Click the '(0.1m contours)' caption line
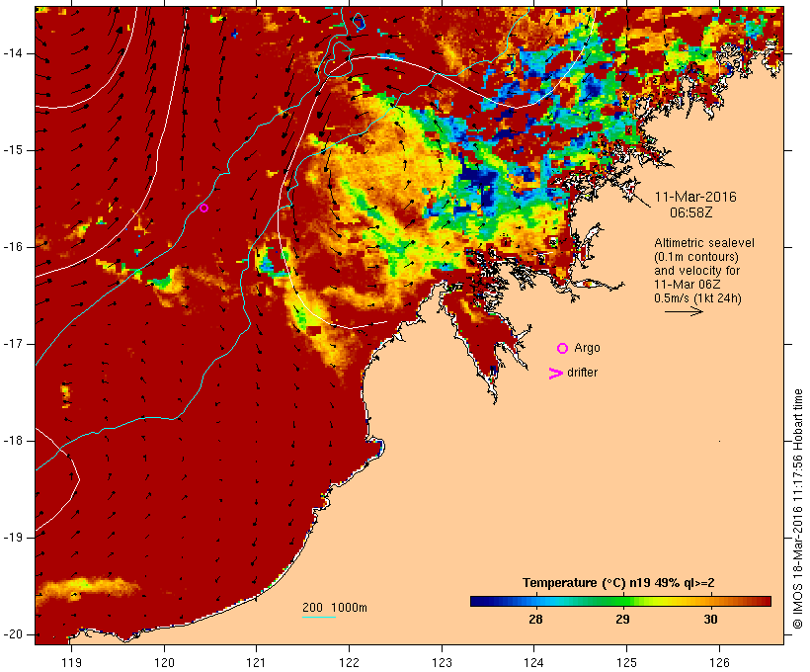The image size is (810, 672). click(x=695, y=256)
